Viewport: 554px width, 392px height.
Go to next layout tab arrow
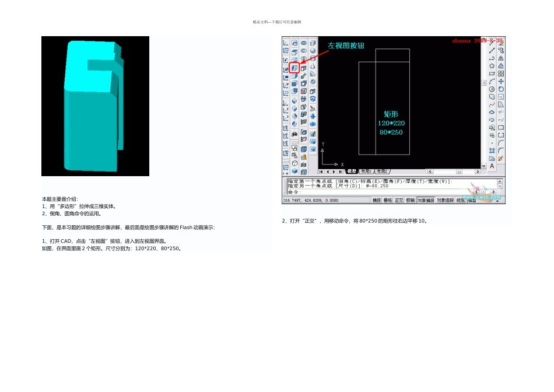(x=334, y=171)
